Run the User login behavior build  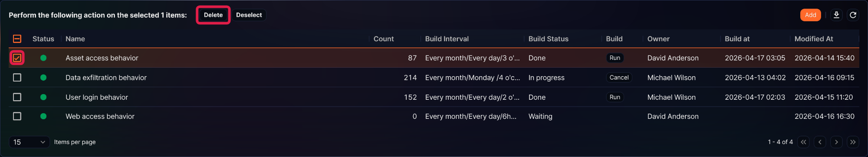pos(615,97)
